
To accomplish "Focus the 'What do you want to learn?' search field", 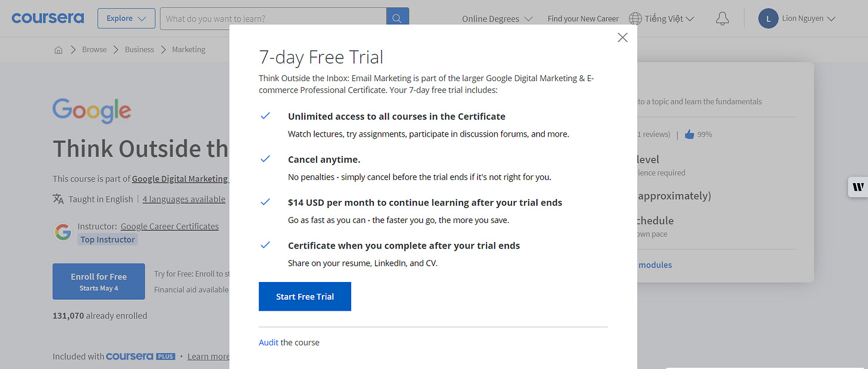I will tap(273, 18).
